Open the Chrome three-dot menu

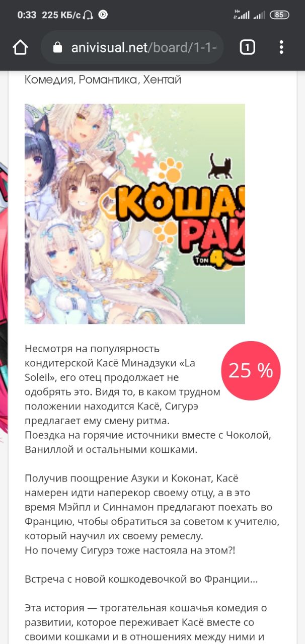click(281, 47)
